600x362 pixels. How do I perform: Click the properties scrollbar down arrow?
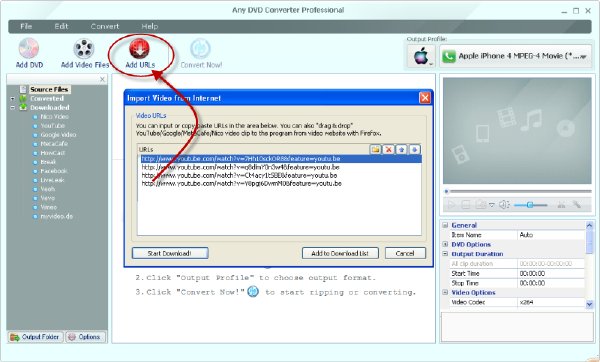point(589,304)
